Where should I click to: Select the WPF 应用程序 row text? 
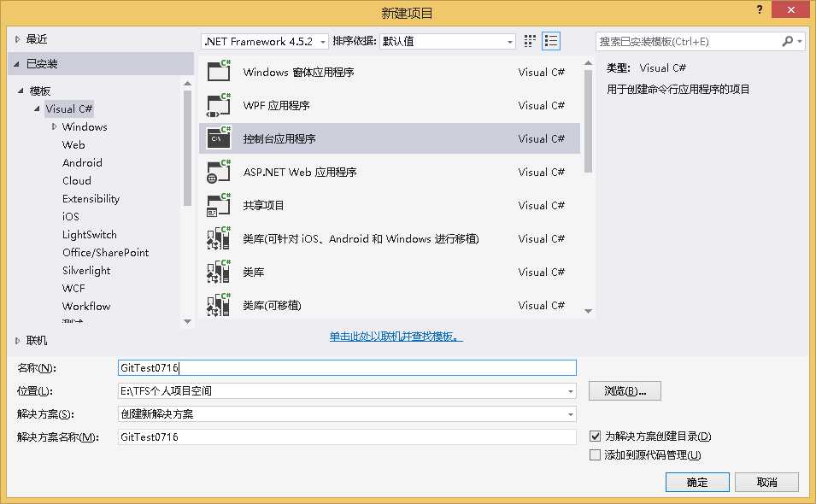point(276,106)
